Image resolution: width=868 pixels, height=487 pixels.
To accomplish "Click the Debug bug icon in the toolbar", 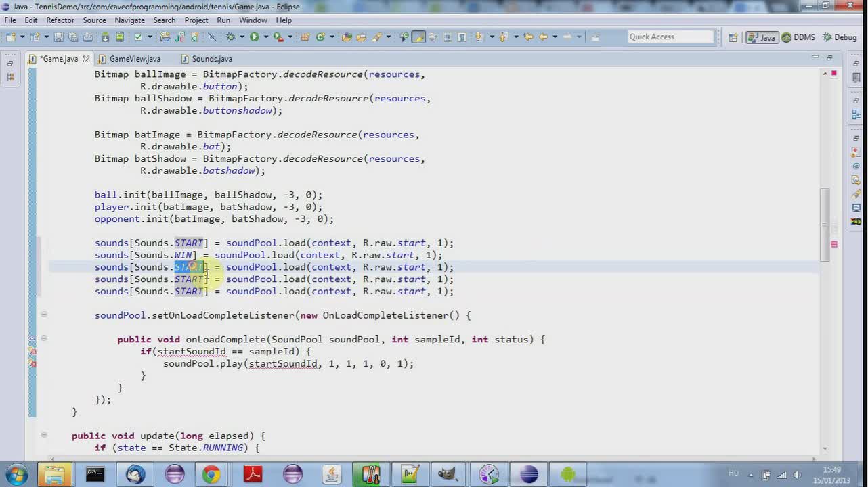I will coord(231,37).
